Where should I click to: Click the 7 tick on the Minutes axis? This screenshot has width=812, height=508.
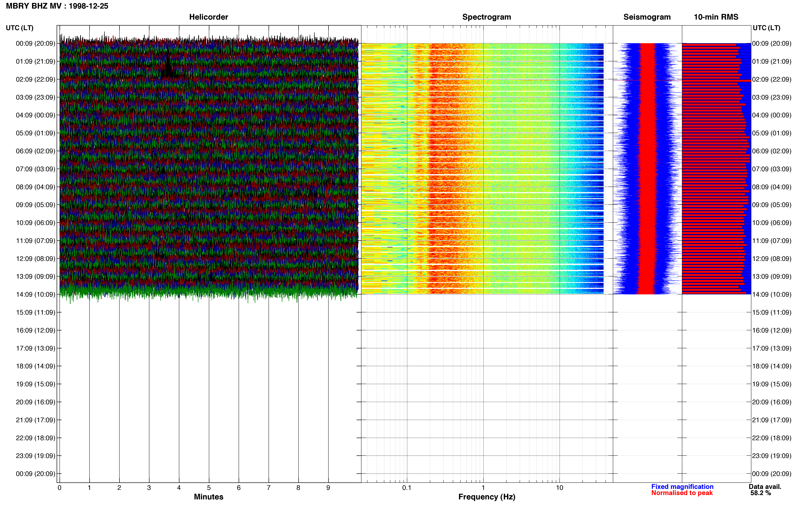[x=269, y=487]
